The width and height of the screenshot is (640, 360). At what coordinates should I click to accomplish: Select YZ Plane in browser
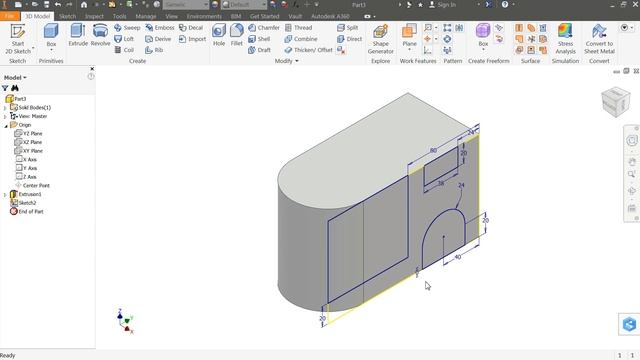[x=28, y=133]
